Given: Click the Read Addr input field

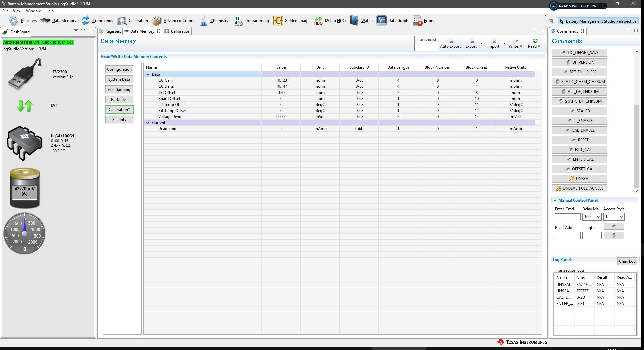Looking at the screenshot, I should [x=568, y=235].
